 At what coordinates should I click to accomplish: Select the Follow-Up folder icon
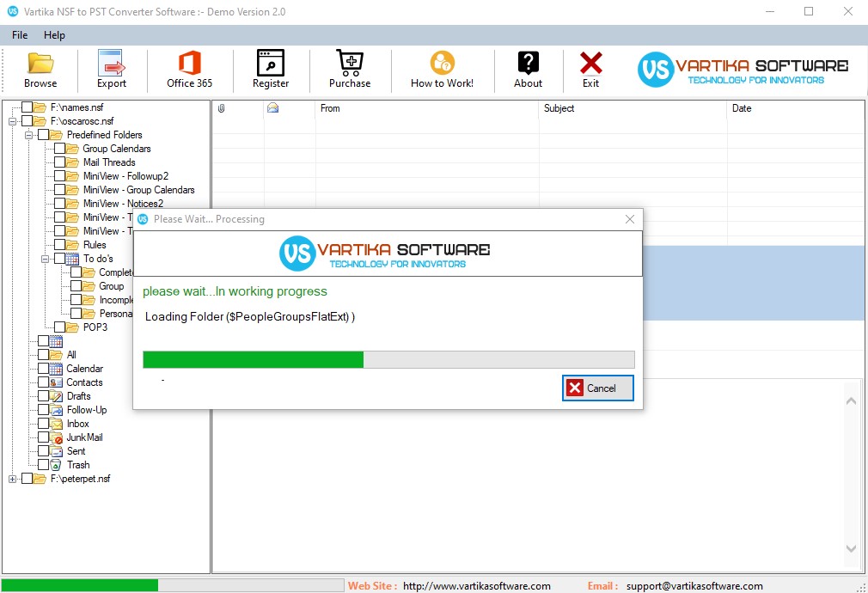tap(56, 410)
